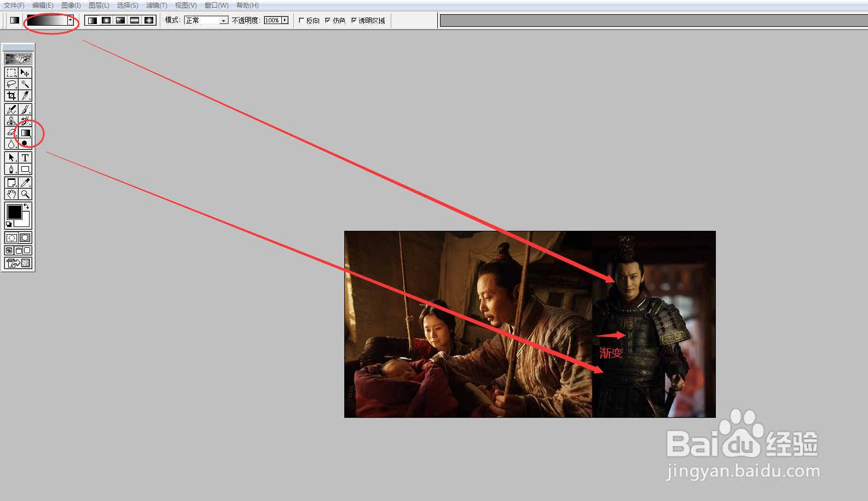Select the Notes tool
This screenshot has height=501, width=868.
[x=11, y=183]
